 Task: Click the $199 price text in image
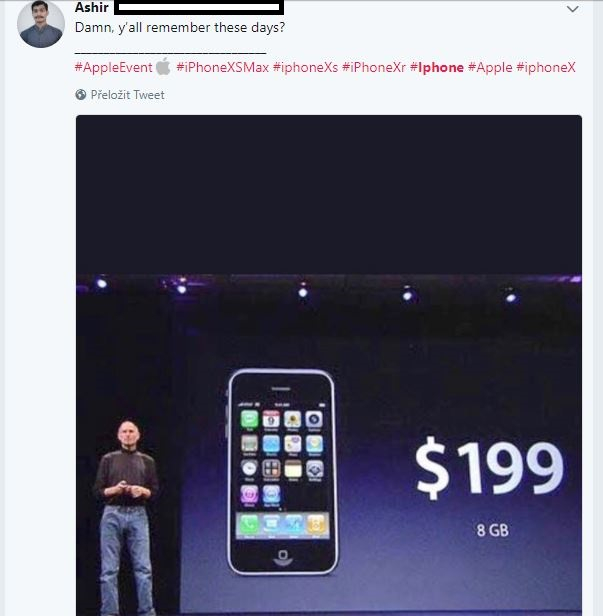[489, 468]
